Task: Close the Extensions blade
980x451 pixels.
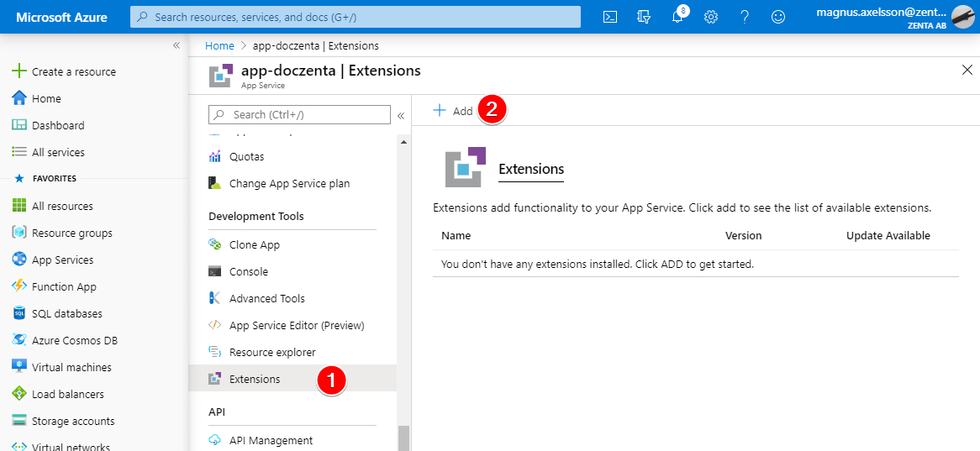Action: [x=967, y=70]
